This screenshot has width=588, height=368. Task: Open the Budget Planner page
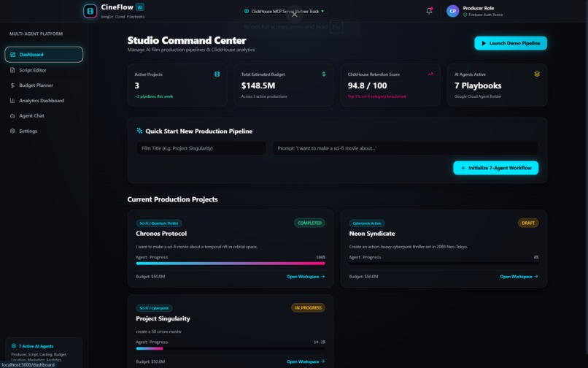point(44,85)
